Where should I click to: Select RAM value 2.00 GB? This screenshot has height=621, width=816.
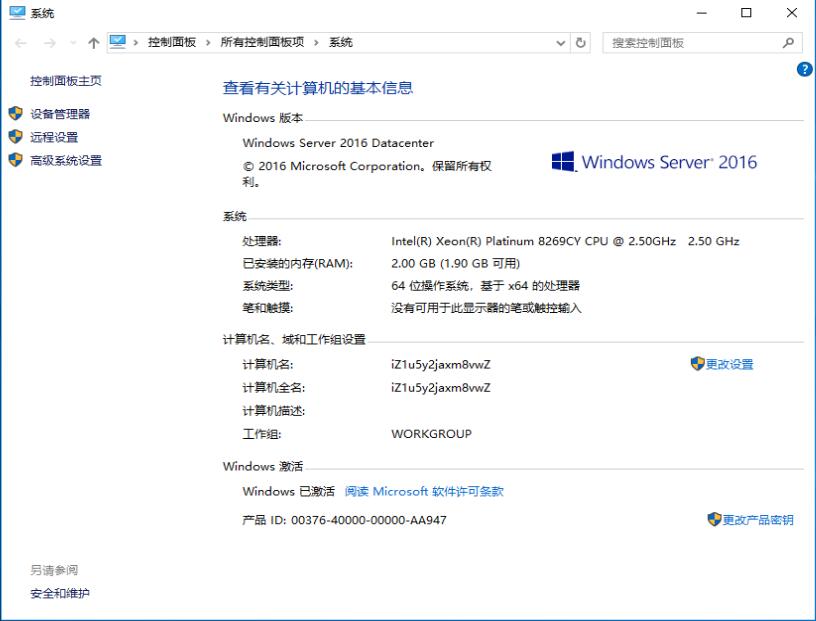[x=413, y=264]
